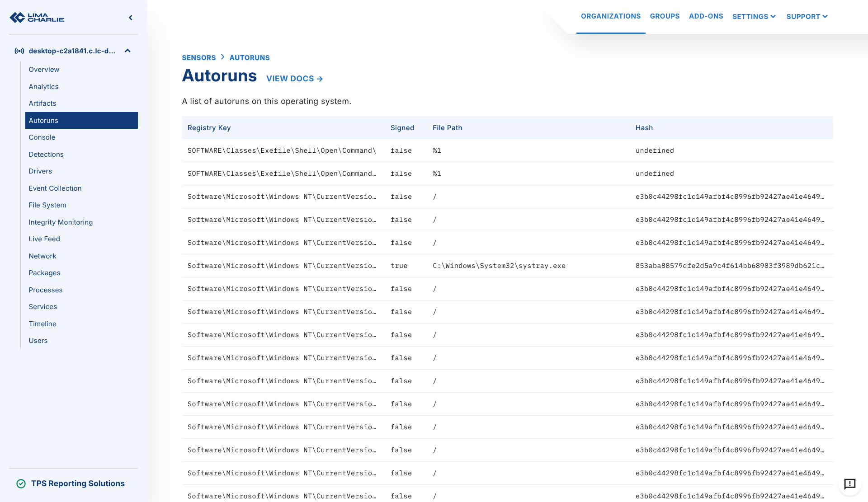Go to the Groups tab
This screenshot has width=868, height=502.
click(665, 16)
